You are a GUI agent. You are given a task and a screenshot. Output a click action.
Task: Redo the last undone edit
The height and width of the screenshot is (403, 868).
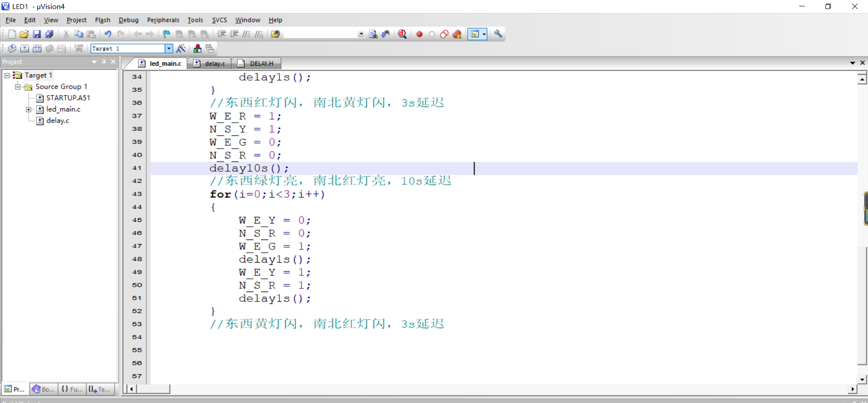[120, 34]
